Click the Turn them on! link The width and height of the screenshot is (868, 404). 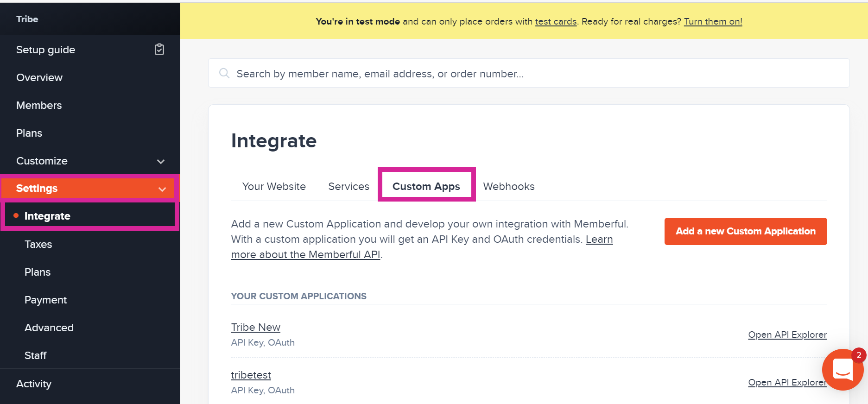pos(713,21)
